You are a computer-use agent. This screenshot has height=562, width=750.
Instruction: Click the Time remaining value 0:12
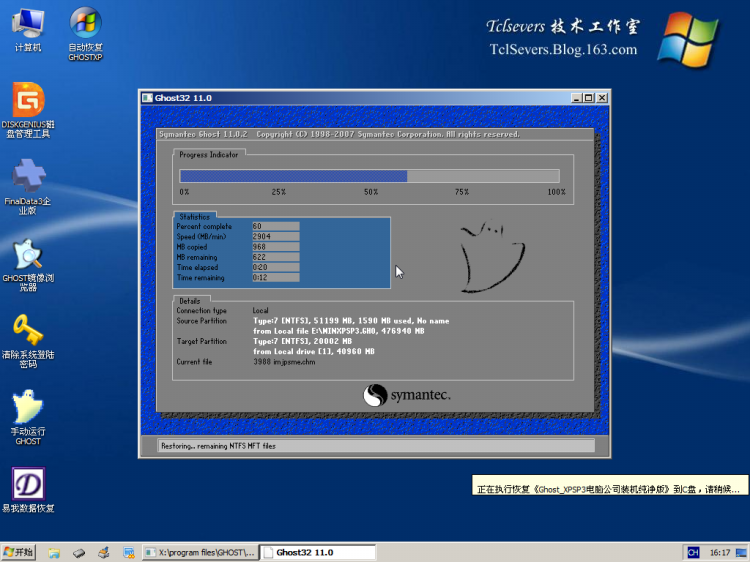pos(276,277)
